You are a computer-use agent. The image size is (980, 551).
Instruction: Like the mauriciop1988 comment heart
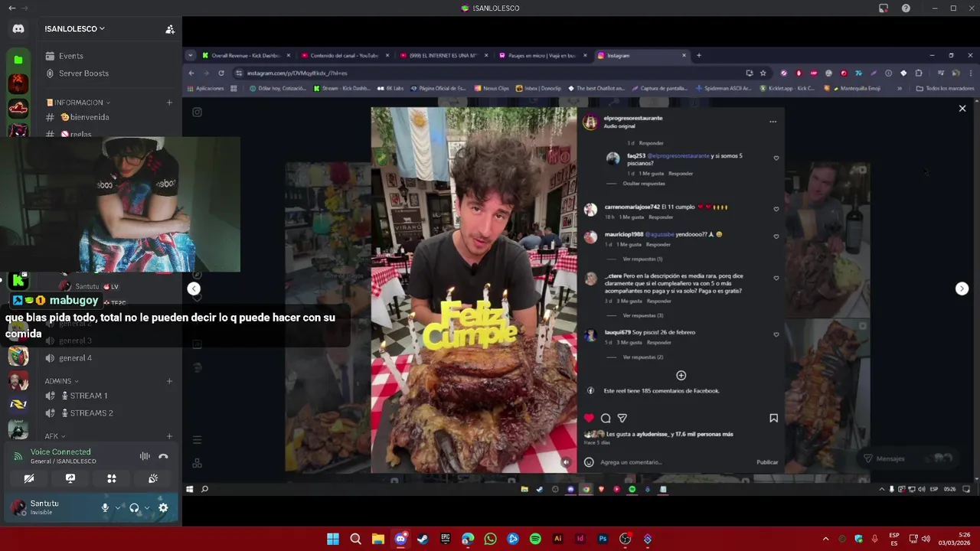click(776, 236)
